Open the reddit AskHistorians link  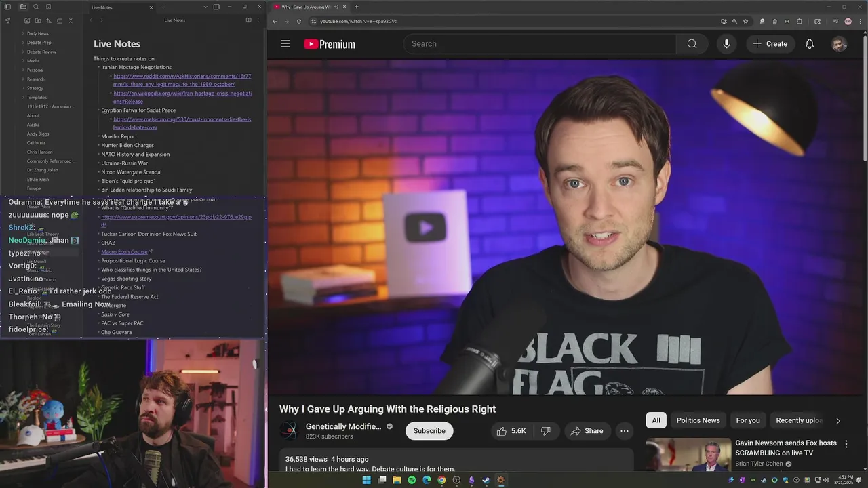[182, 80]
